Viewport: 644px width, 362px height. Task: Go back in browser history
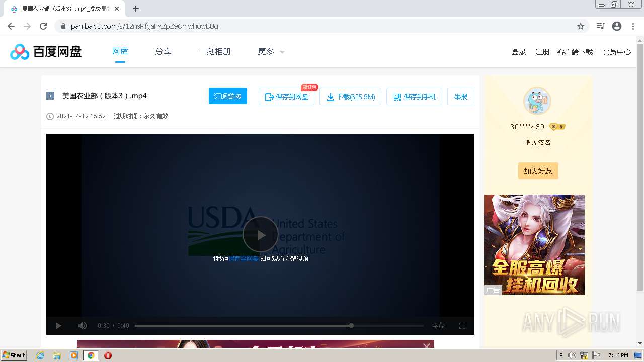[11, 26]
